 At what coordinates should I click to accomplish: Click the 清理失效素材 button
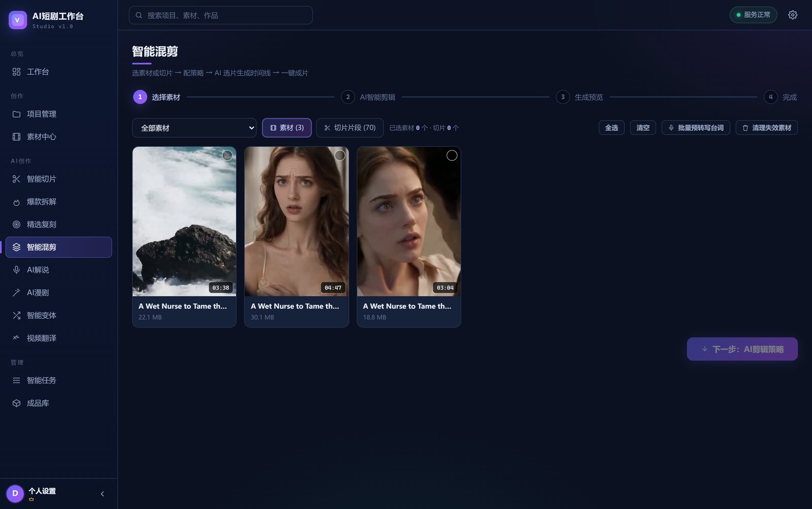coord(767,128)
